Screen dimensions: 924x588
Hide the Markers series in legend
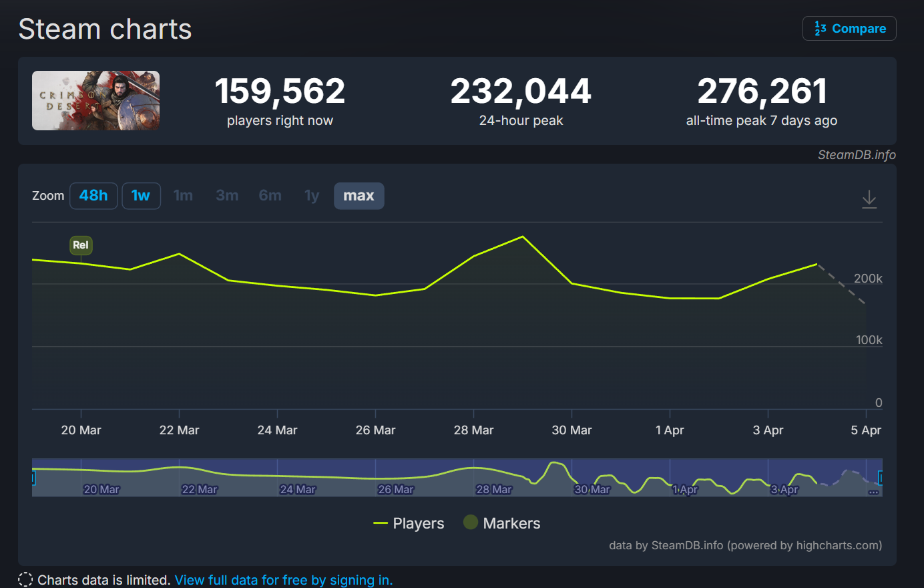click(x=502, y=523)
